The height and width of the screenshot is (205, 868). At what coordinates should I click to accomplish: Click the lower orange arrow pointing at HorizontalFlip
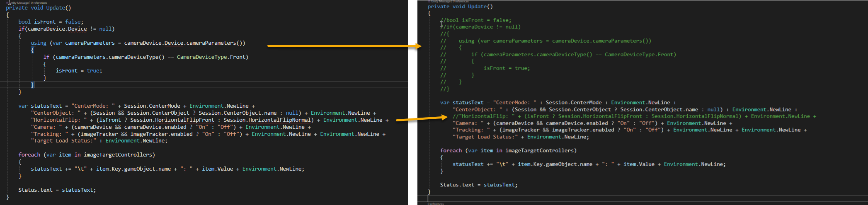[x=421, y=119]
